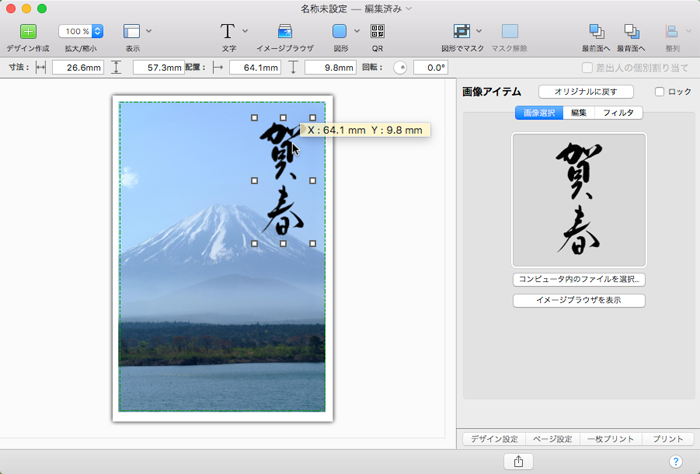The height and width of the screenshot is (474, 700).
Task: Click the 最背面へ send-to-back icon
Action: (x=631, y=31)
